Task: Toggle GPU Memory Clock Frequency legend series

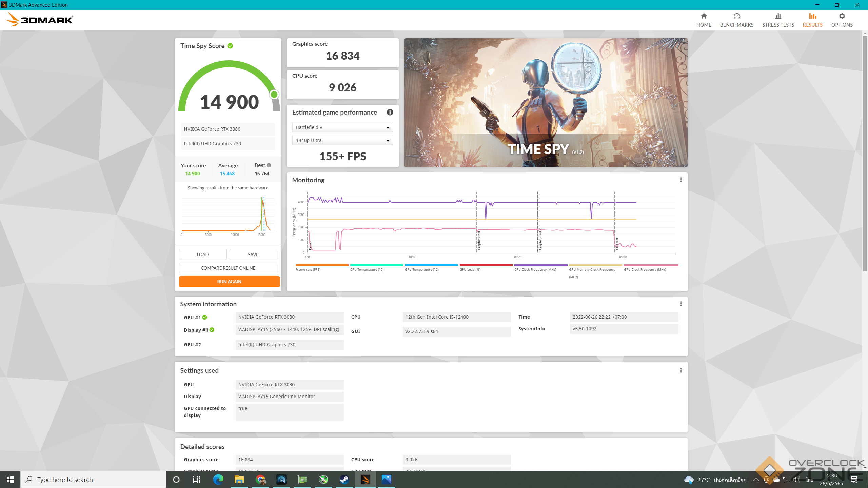Action: tap(592, 270)
